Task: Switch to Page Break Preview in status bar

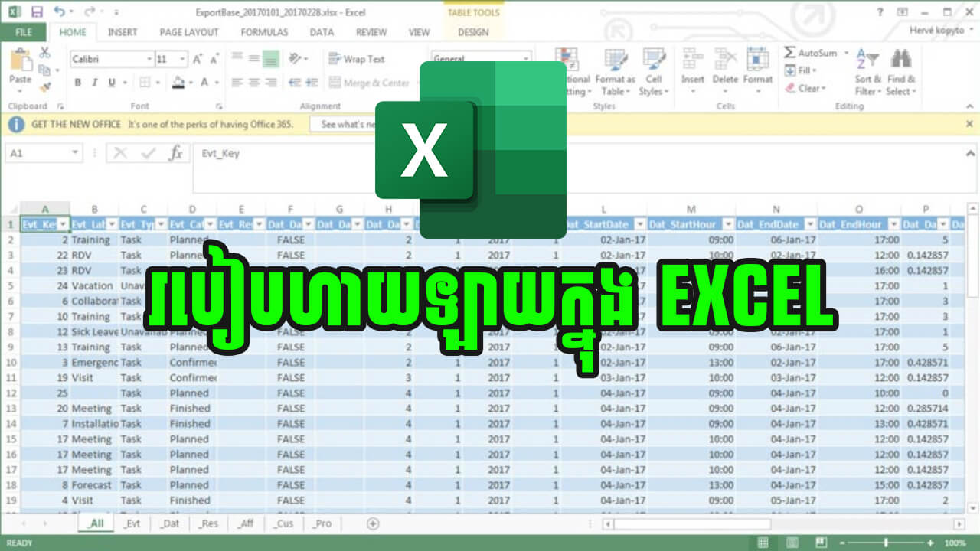Action: pyautogui.click(x=821, y=543)
